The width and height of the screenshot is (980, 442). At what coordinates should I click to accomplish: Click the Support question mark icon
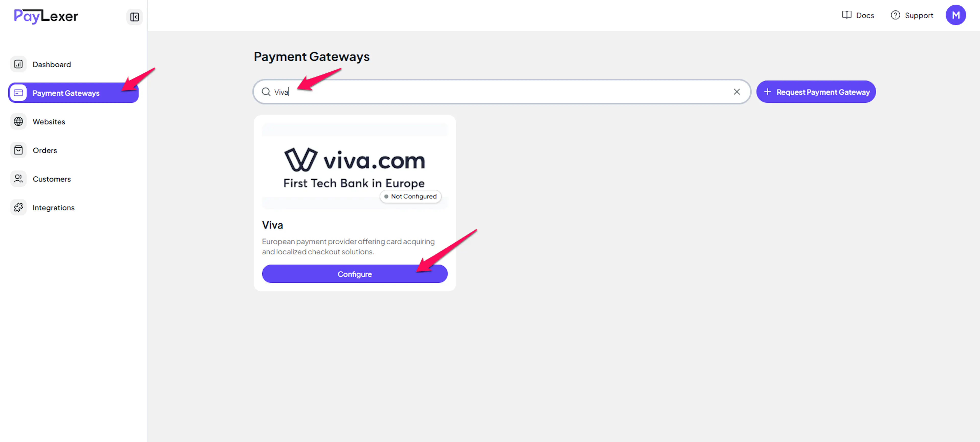[x=895, y=15]
